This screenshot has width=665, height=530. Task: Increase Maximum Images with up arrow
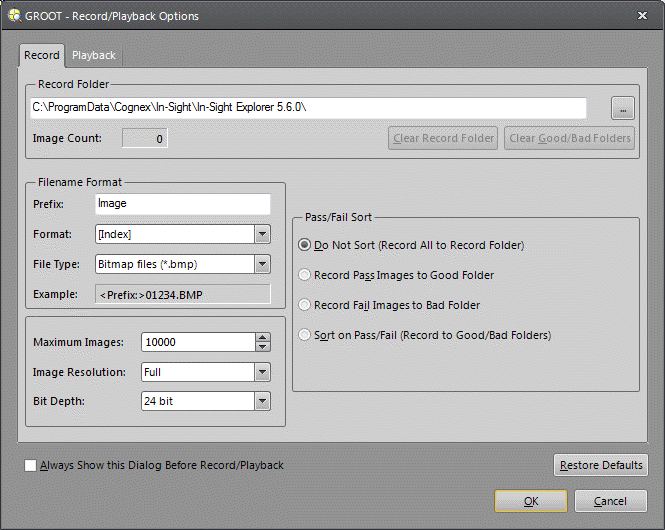tap(263, 337)
